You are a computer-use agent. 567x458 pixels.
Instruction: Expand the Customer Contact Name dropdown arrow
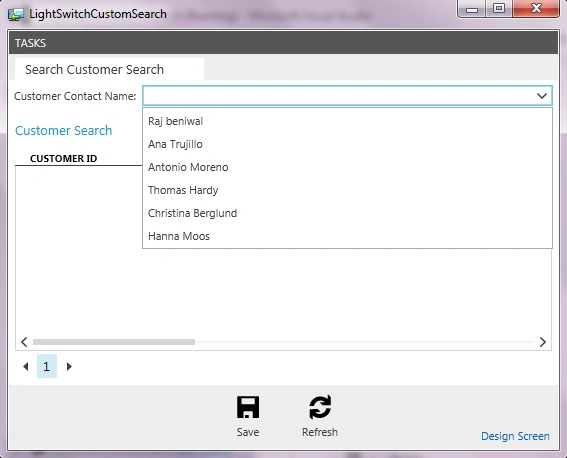tap(542, 96)
